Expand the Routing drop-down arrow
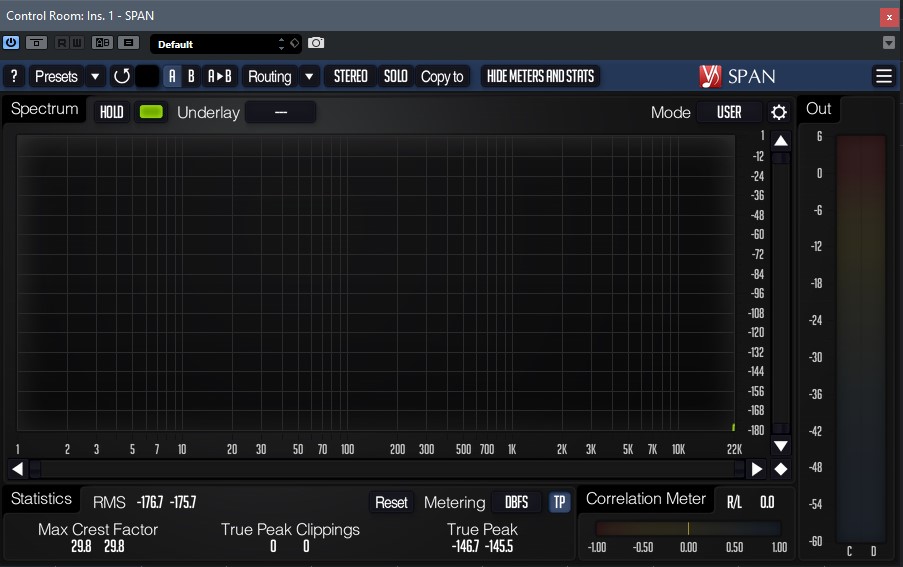Image resolution: width=903 pixels, height=567 pixels. pos(309,76)
